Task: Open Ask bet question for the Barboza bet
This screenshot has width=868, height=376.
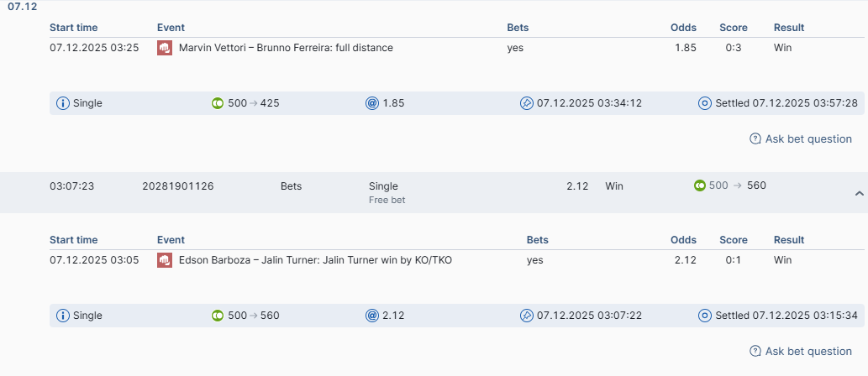Action: coord(801,352)
